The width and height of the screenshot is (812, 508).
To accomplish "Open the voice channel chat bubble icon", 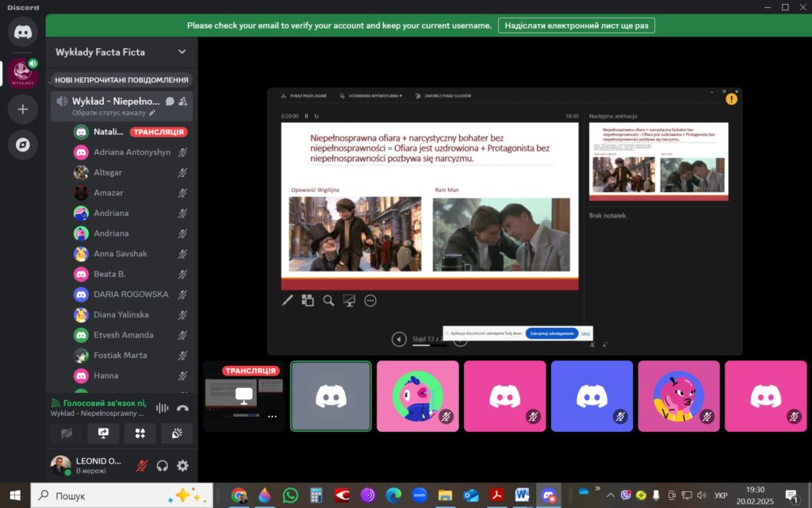I will 169,101.
